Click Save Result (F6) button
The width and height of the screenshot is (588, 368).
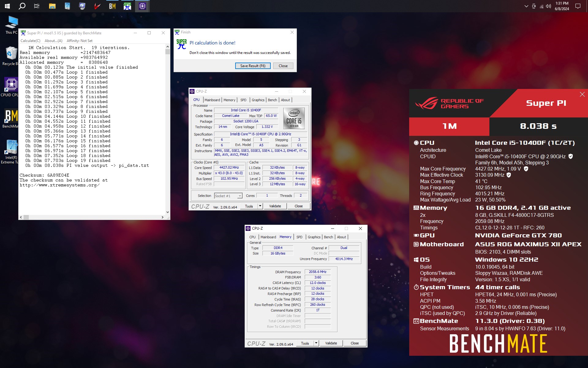click(x=253, y=66)
